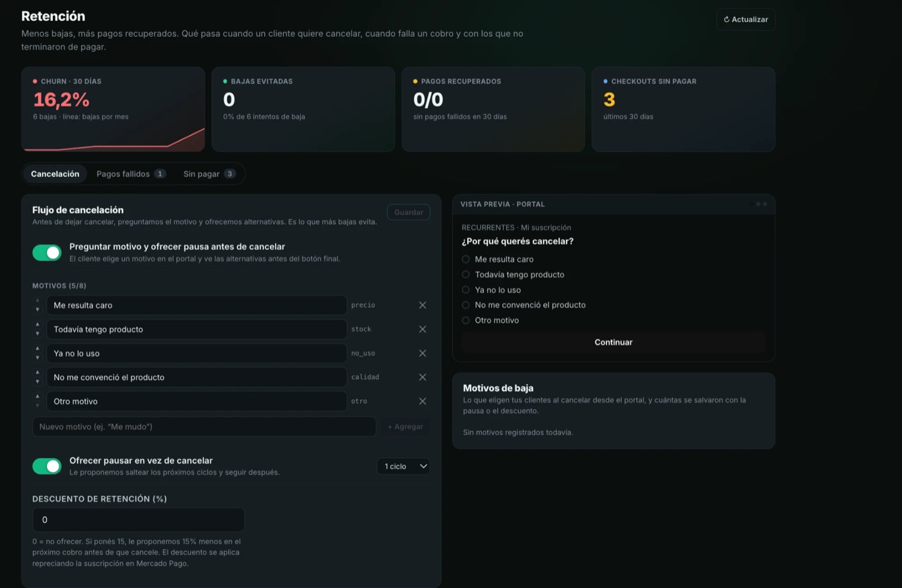Click Continuar in the portal preview
Viewport: 902px width, 588px height.
[x=613, y=342]
